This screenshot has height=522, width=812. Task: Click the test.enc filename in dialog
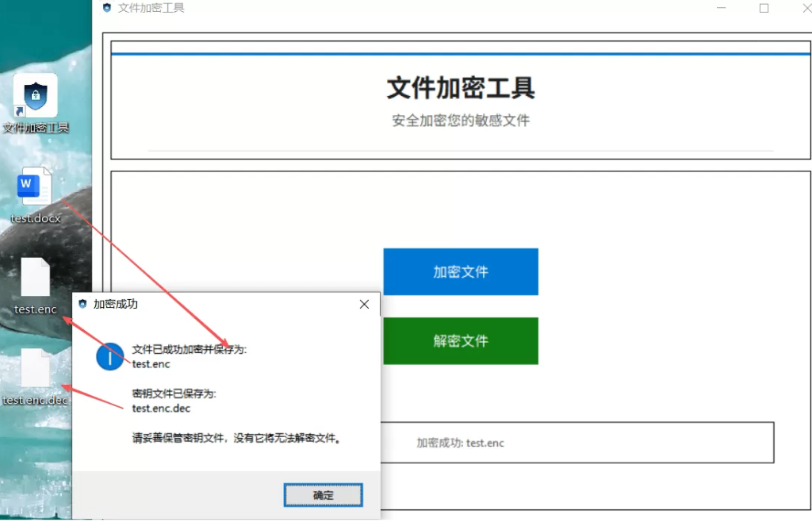tap(151, 364)
